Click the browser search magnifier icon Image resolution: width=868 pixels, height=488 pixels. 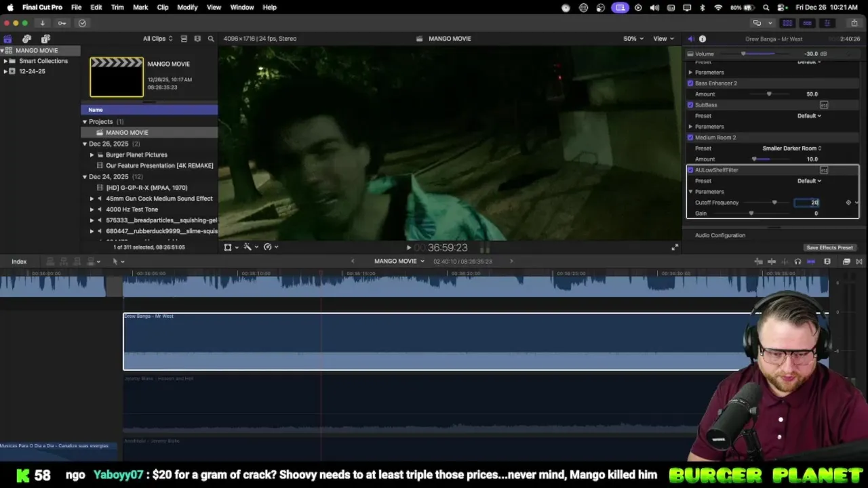tap(211, 39)
